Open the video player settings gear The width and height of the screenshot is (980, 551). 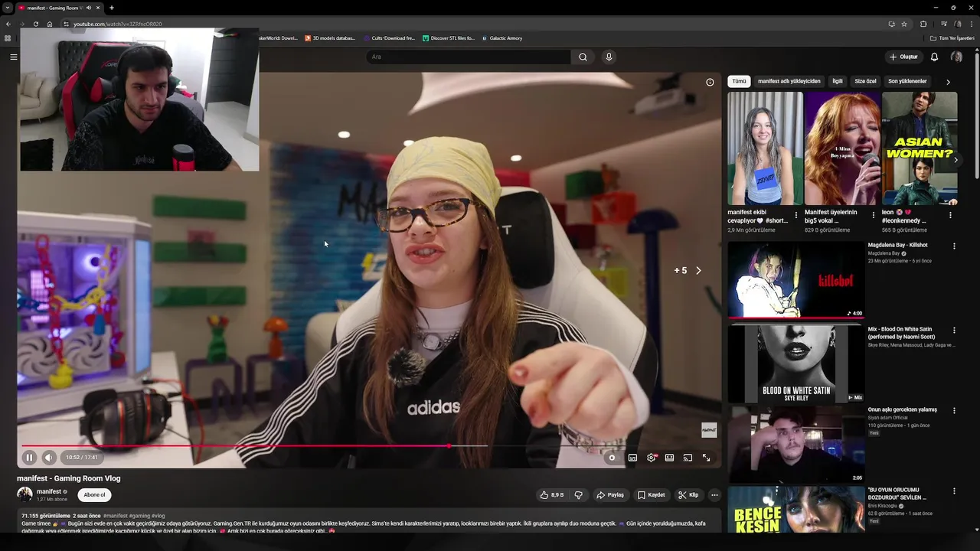[652, 458]
